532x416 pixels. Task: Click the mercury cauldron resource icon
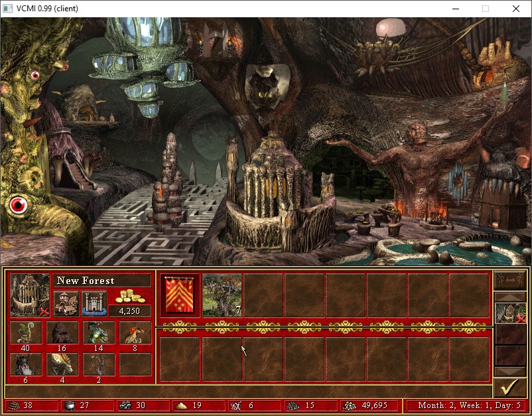(70, 405)
